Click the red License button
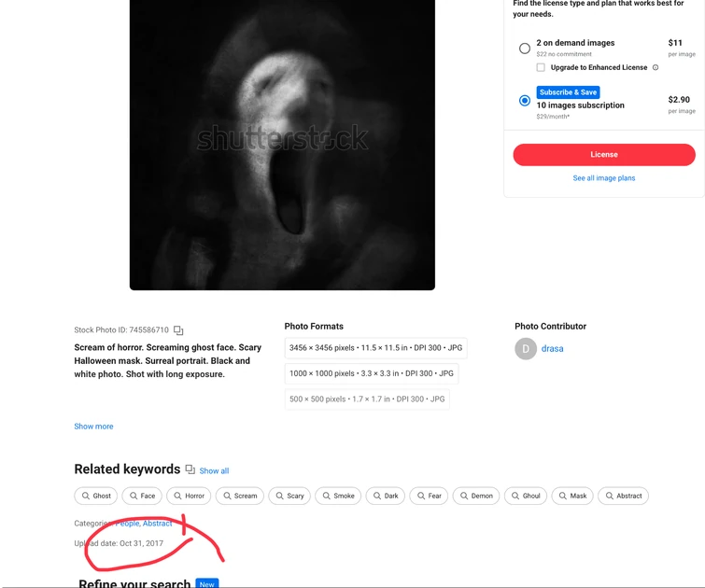705x588 pixels. (x=604, y=155)
